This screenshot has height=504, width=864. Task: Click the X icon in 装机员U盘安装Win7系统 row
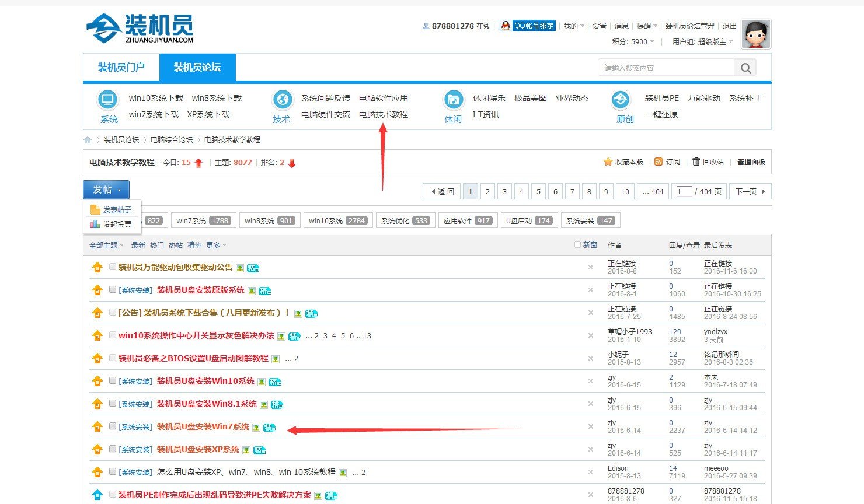(x=591, y=427)
